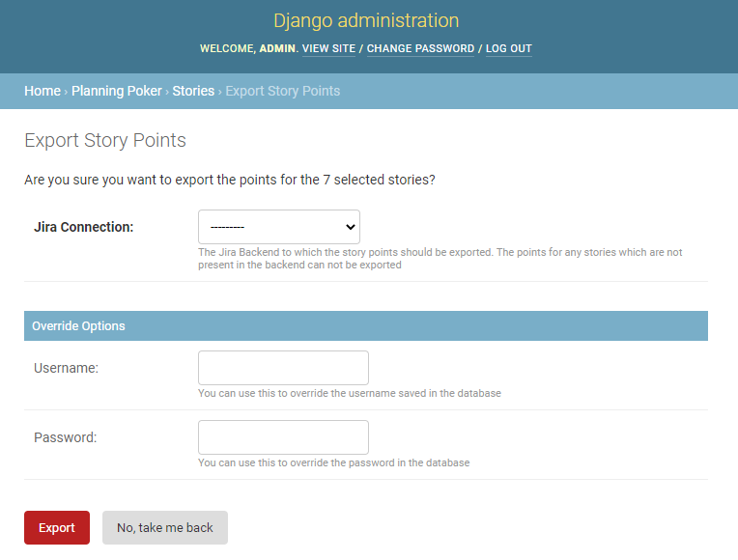The height and width of the screenshot is (560, 738).
Task: Click the Jira Backend help text
Action: coord(440,259)
